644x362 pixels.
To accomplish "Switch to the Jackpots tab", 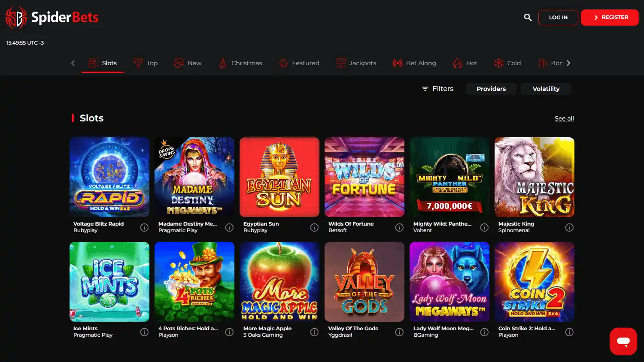I will pyautogui.click(x=356, y=63).
